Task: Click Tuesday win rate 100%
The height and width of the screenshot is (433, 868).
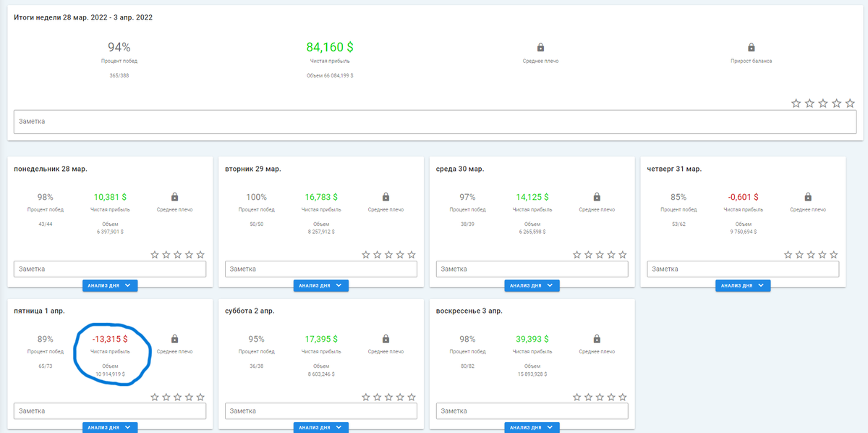Action: click(x=257, y=197)
